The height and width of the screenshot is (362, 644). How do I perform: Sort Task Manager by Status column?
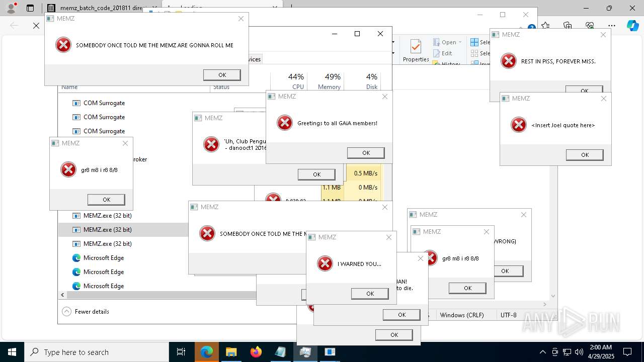pos(221,87)
